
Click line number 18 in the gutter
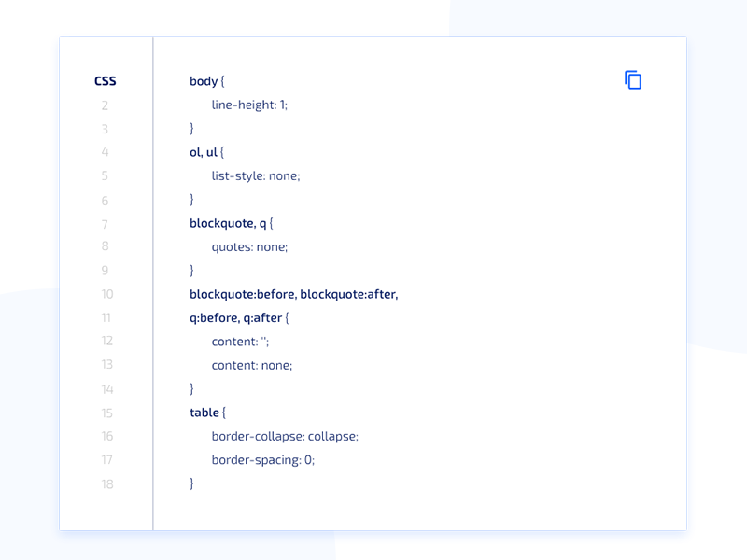[107, 484]
